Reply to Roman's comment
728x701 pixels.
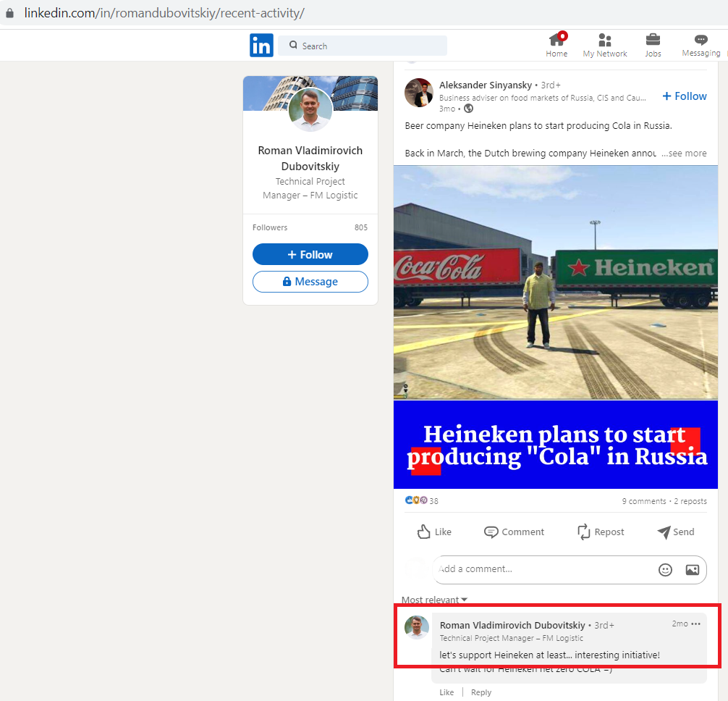pyautogui.click(x=481, y=692)
